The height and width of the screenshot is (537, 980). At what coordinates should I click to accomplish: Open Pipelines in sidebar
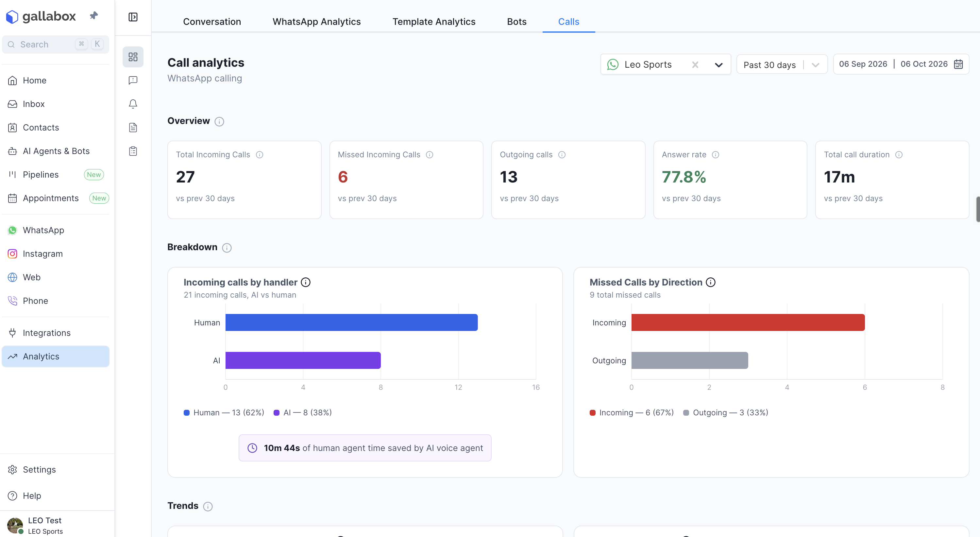pyautogui.click(x=56, y=175)
